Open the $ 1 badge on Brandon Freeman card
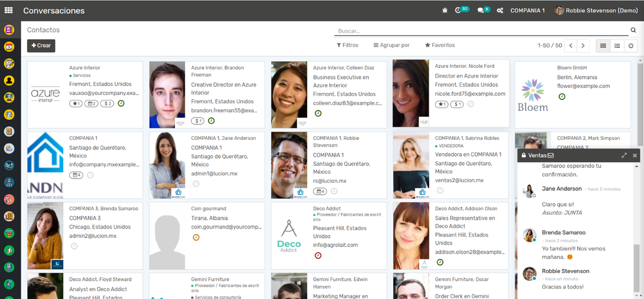Viewport: 644px width, 299px height. (198, 121)
